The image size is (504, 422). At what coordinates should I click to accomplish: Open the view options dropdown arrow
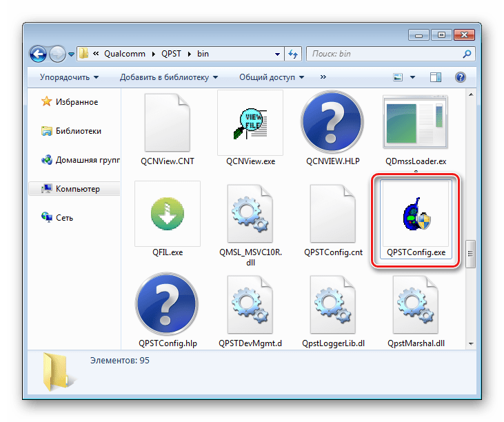413,77
